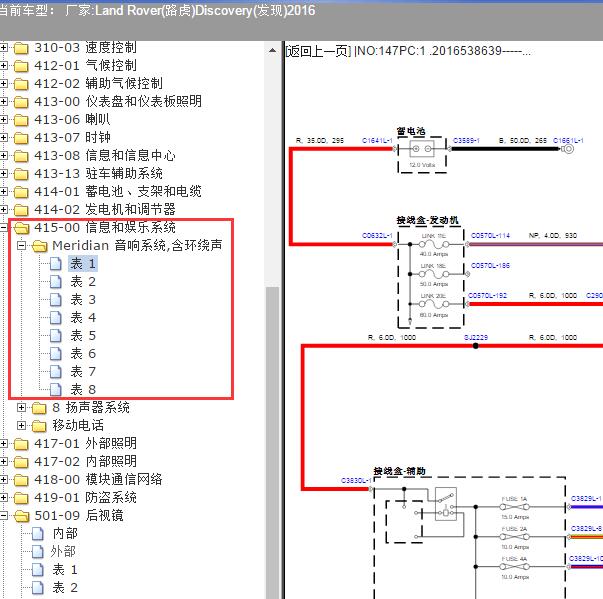This screenshot has width=603, height=599.
Task: Click the page icon of 表 7 under Meridian
Action: 56,372
